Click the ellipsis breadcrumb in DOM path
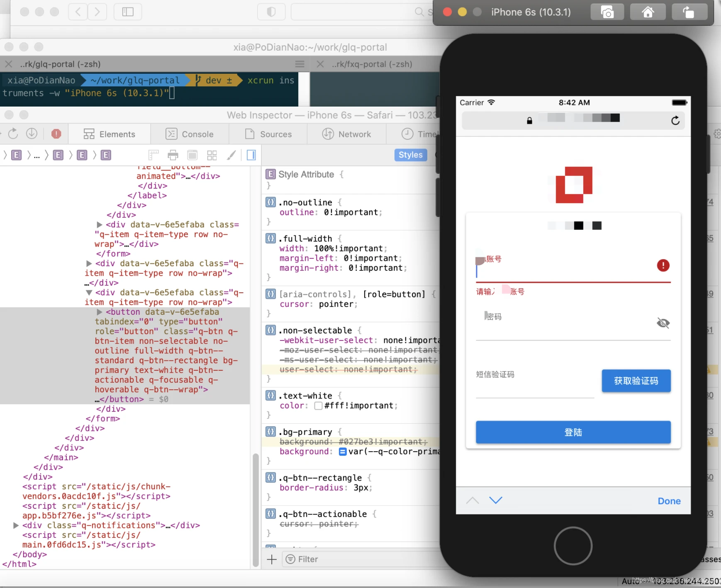Viewport: 721px width, 588px height. tap(37, 155)
